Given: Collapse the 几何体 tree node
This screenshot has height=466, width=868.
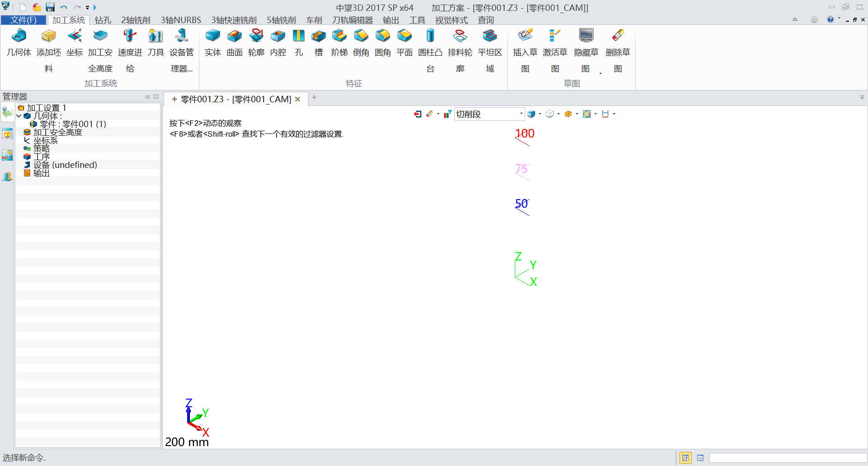Looking at the screenshot, I should click(x=19, y=116).
